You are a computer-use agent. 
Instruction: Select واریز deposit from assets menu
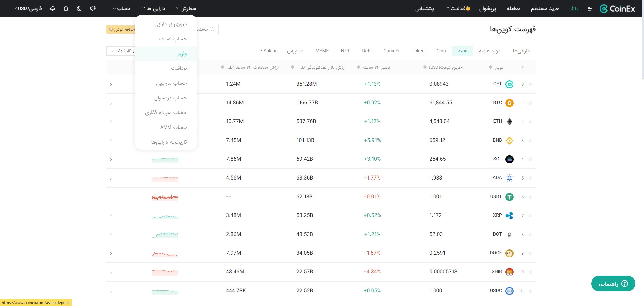click(166, 54)
